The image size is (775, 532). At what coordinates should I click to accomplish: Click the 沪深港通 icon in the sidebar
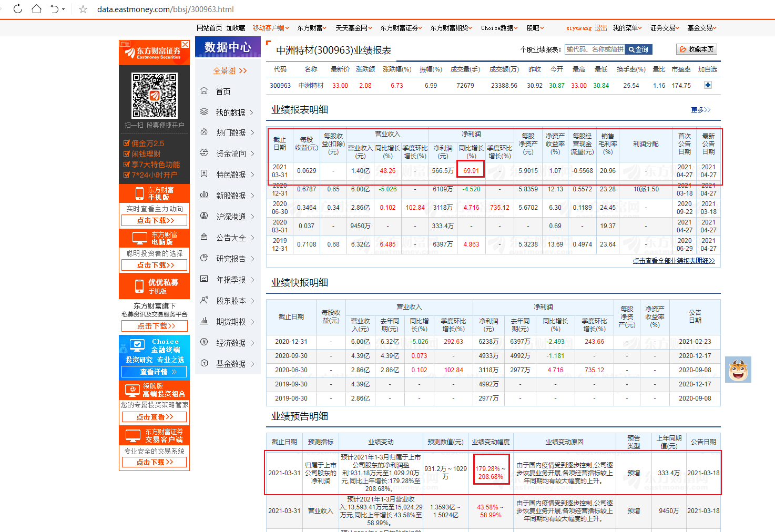pyautogui.click(x=204, y=216)
